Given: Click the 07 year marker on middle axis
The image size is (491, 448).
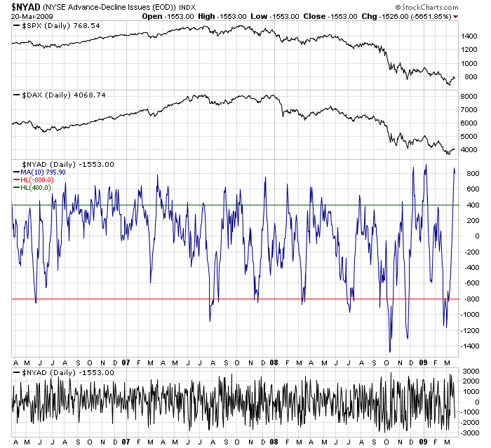Looking at the screenshot, I should (x=126, y=362).
